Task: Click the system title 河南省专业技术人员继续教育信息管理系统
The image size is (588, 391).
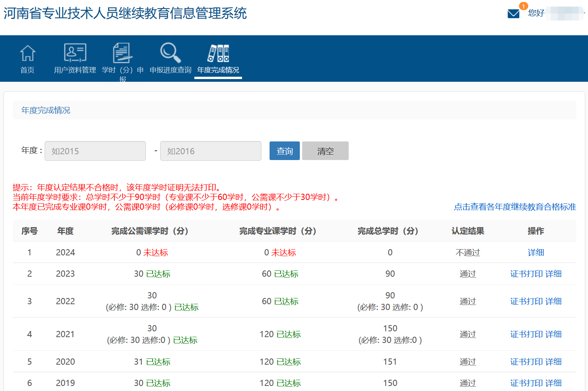Action: tap(125, 13)
